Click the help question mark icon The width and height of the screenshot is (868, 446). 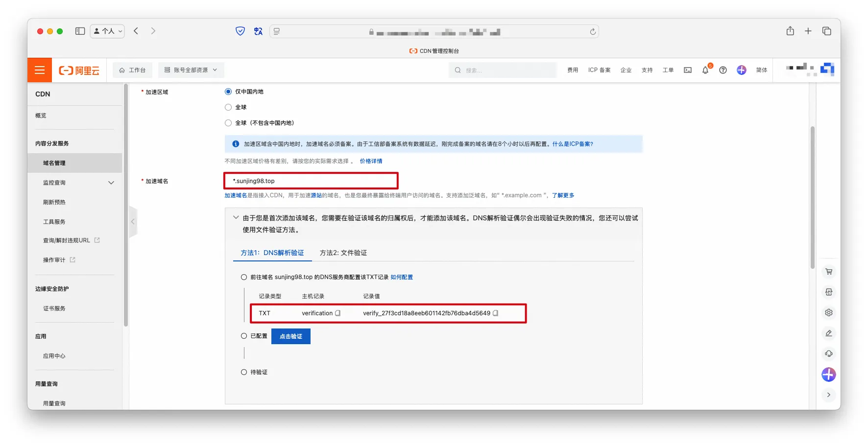click(723, 70)
